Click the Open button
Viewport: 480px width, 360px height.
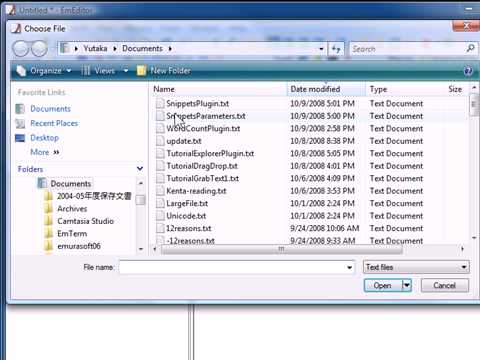point(383,285)
